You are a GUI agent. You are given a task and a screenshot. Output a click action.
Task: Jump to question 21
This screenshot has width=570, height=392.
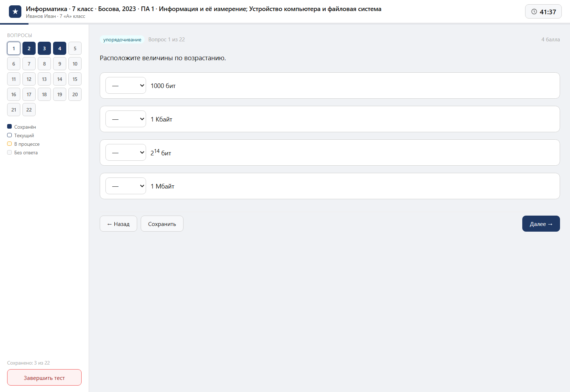click(x=14, y=110)
